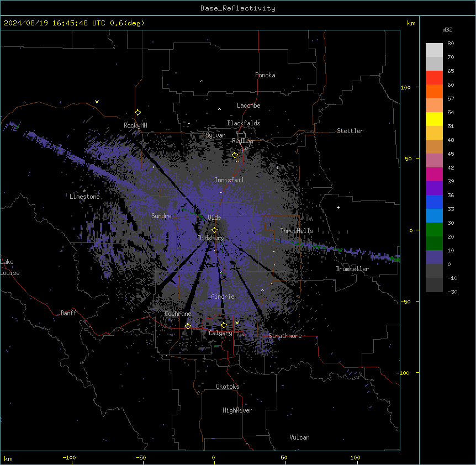This screenshot has height=465, width=476.
Task: Select the Sundre label
Action: click(x=161, y=216)
